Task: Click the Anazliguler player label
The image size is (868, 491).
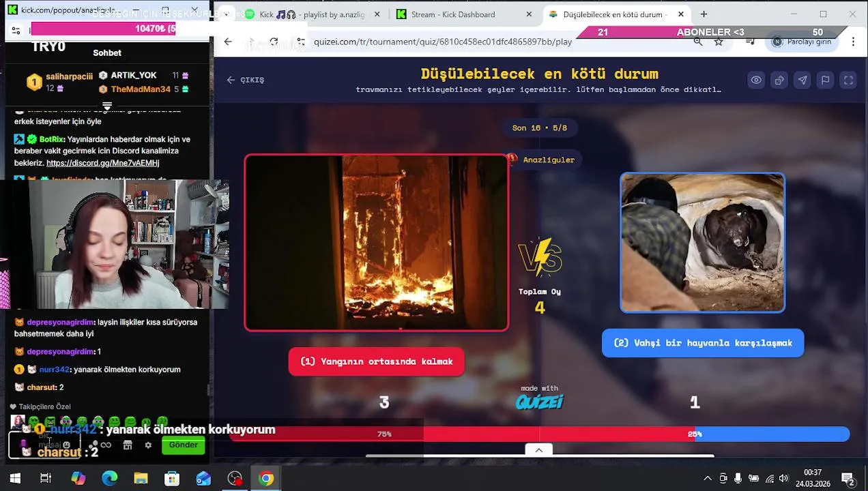Action: click(542, 160)
